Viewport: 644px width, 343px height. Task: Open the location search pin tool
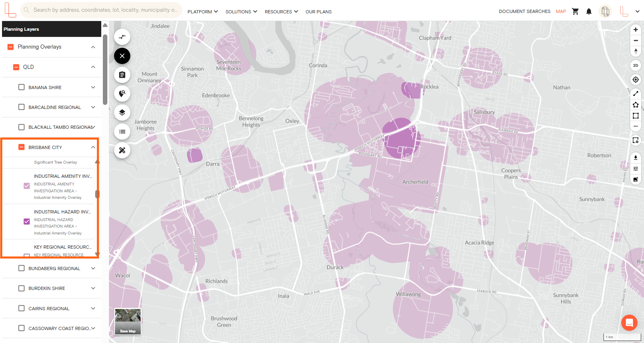pyautogui.click(x=122, y=94)
